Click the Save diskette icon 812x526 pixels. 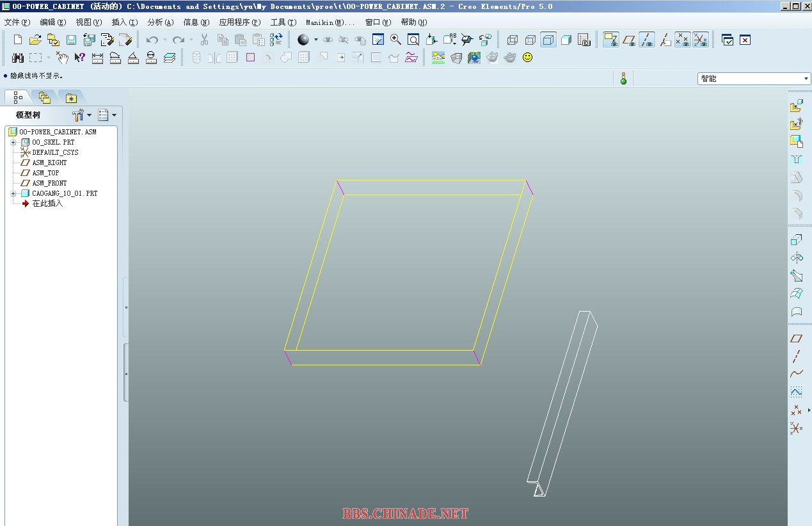71,40
